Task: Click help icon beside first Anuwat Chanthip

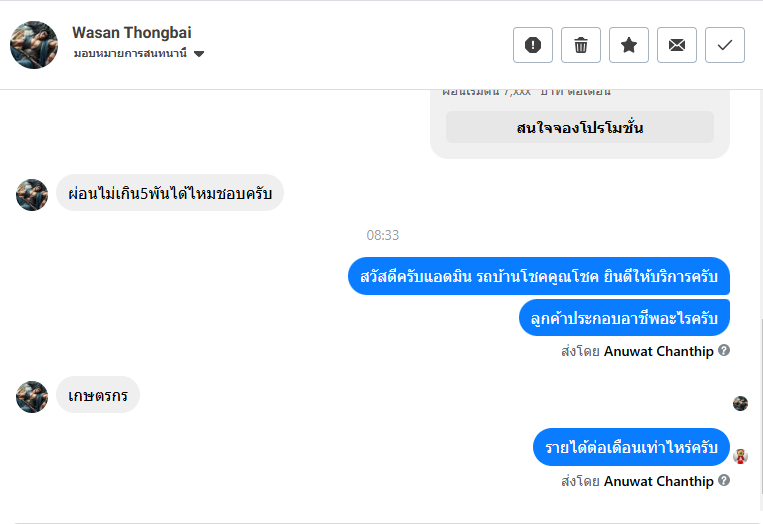Action: 724,351
